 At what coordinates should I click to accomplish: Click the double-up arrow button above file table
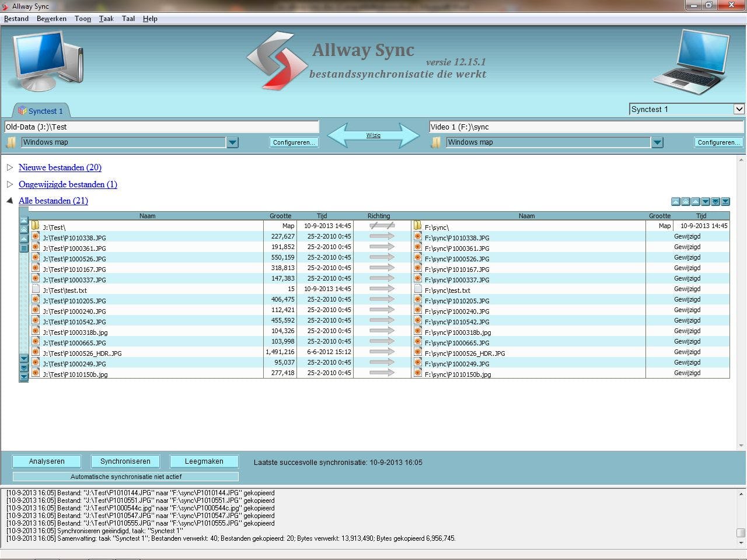point(686,202)
